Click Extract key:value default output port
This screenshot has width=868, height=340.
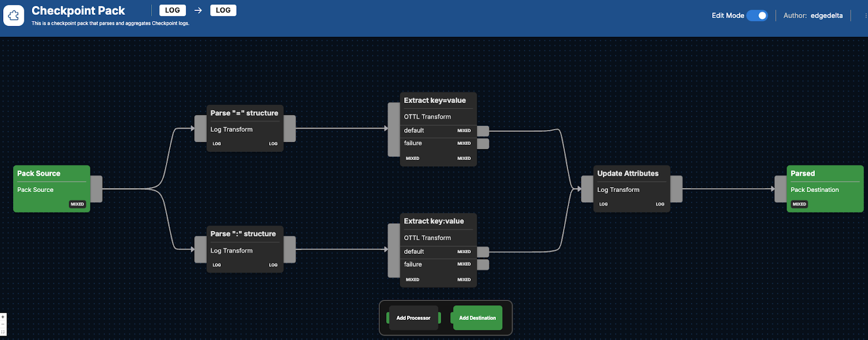pos(483,252)
